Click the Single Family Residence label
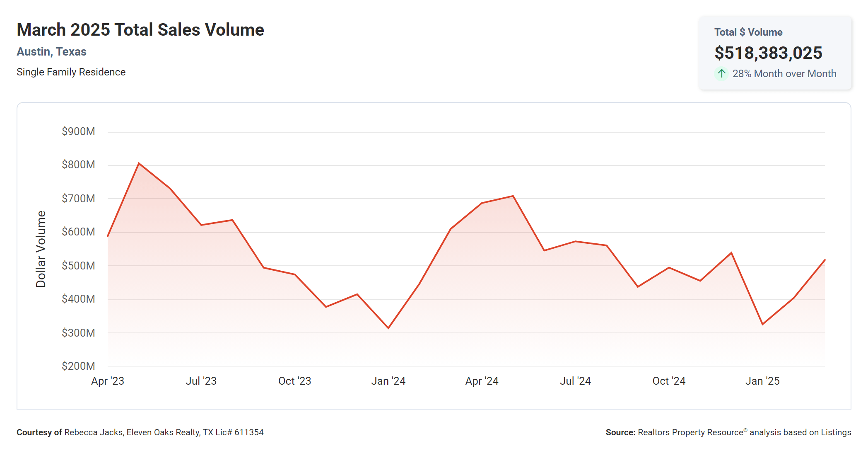The width and height of the screenshot is (868, 456). coord(71,72)
